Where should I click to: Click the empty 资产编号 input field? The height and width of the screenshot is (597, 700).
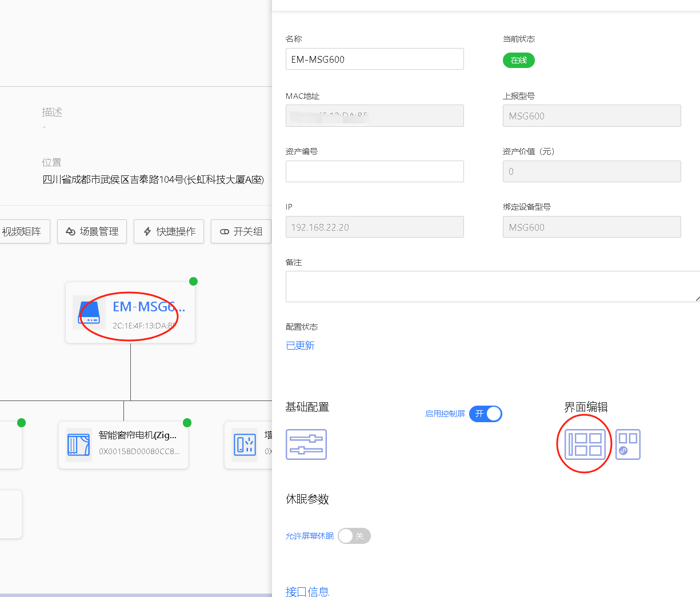pos(374,171)
